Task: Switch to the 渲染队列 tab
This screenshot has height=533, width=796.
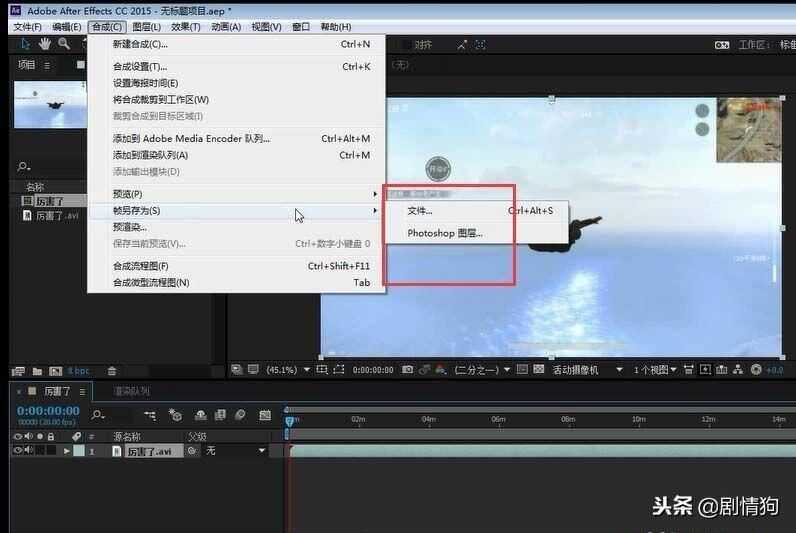Action: [x=131, y=391]
